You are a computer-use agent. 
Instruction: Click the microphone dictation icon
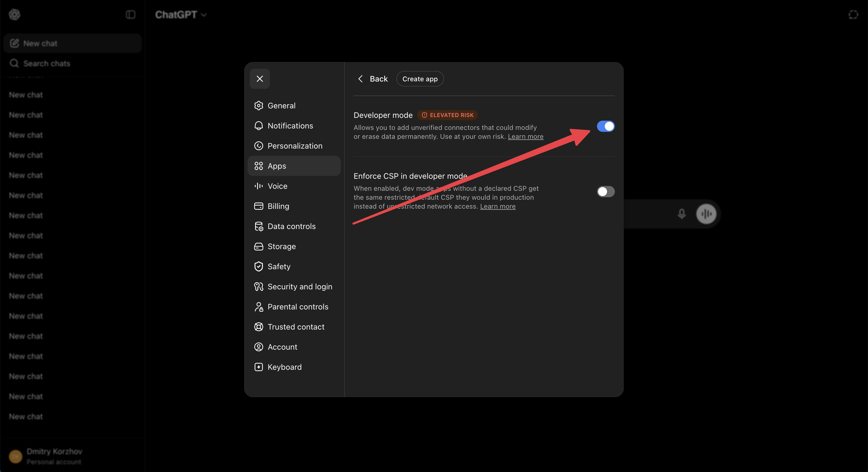tap(681, 214)
